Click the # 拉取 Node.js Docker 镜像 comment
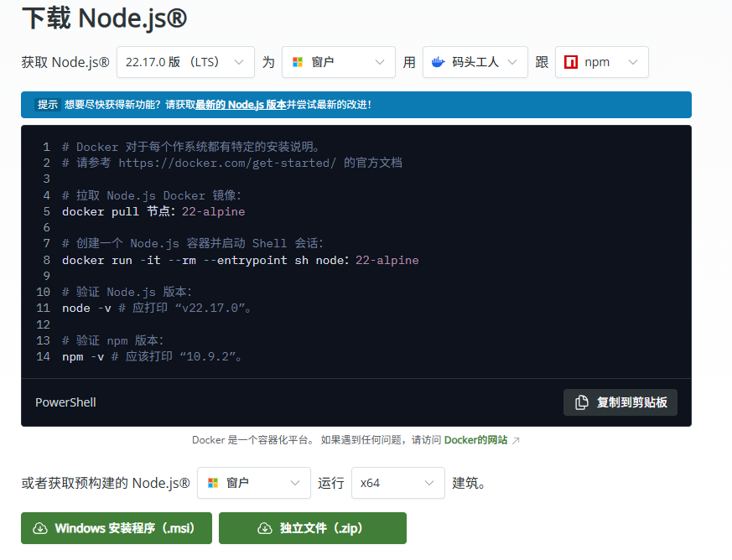Image resolution: width=732 pixels, height=560 pixels. 152,195
